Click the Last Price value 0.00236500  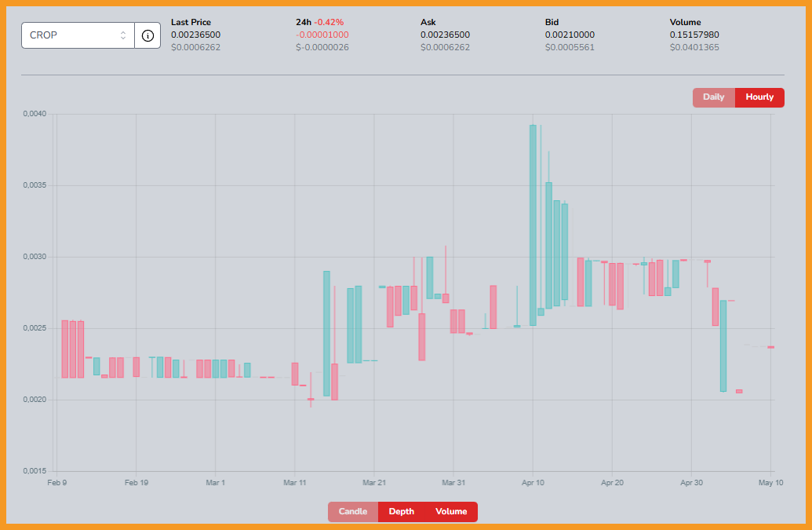point(196,35)
